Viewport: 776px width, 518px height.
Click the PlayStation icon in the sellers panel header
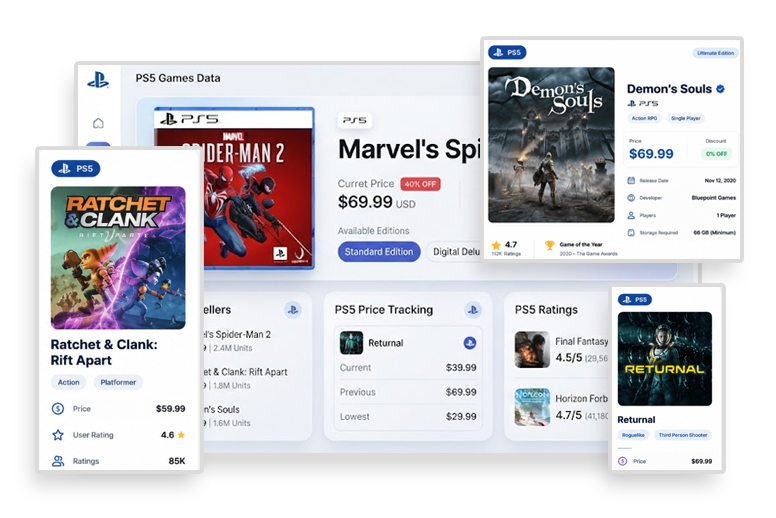293,310
